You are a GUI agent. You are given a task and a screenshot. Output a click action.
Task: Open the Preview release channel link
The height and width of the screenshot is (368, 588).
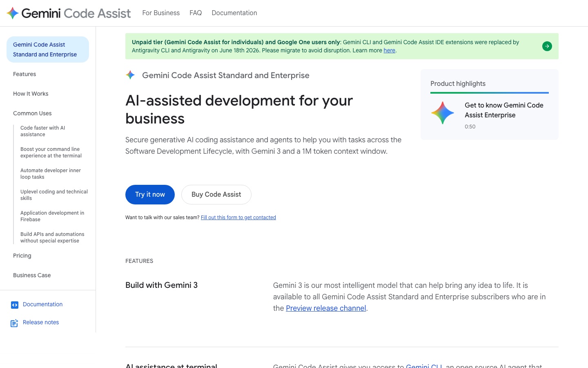[326, 308]
